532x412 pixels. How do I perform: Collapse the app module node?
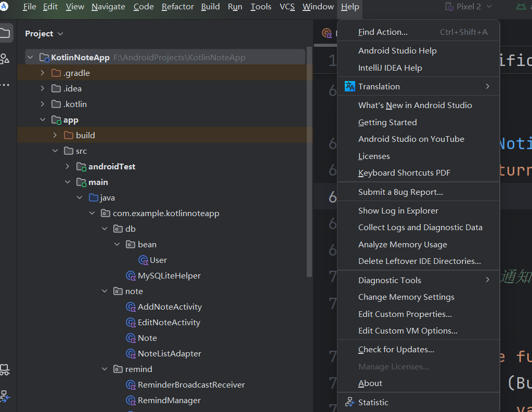pyautogui.click(x=43, y=119)
